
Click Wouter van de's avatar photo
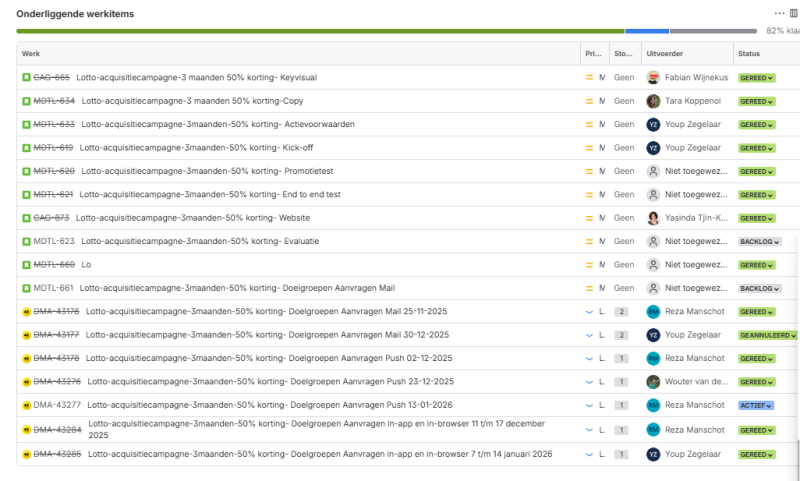pos(653,382)
